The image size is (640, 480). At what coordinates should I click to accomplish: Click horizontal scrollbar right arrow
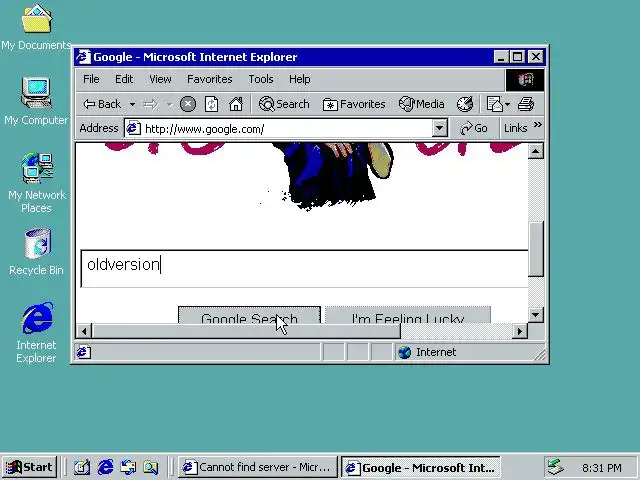coord(520,331)
